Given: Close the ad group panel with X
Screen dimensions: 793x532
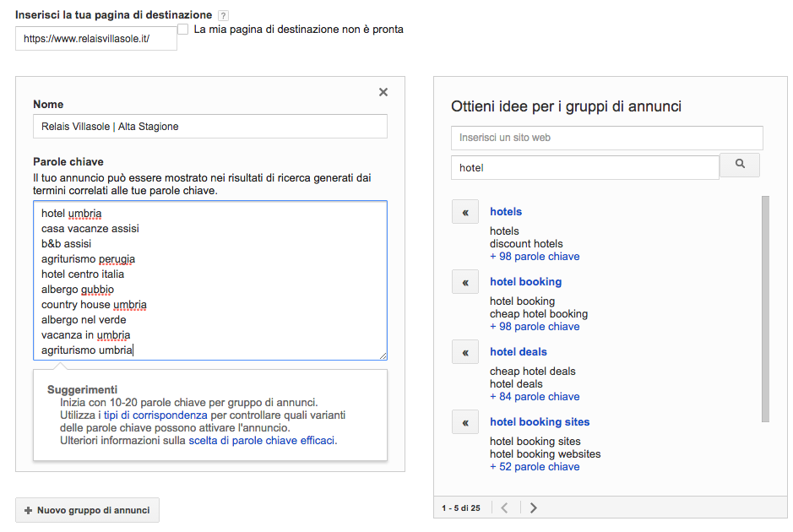Looking at the screenshot, I should 383,92.
